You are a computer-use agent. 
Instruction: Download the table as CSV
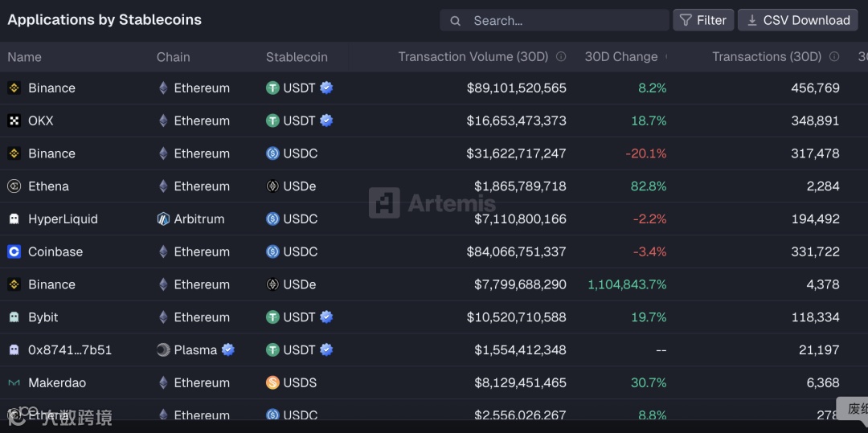pos(798,20)
